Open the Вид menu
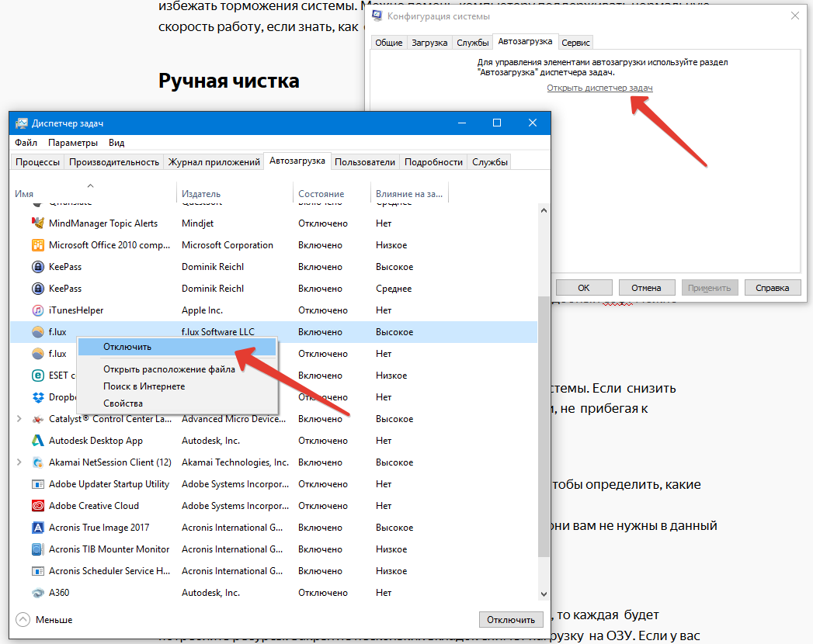The width and height of the screenshot is (813, 644). pyautogui.click(x=116, y=143)
